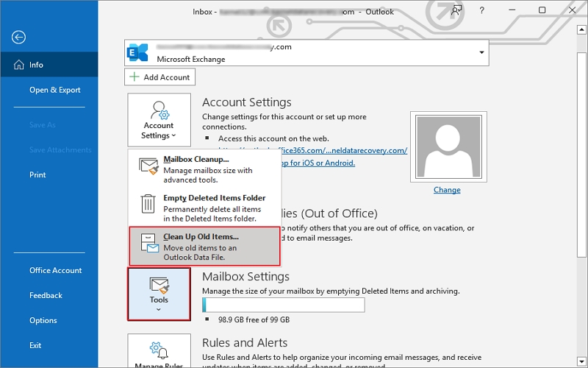Click Feedback in the sidebar
588x368 pixels.
(46, 295)
